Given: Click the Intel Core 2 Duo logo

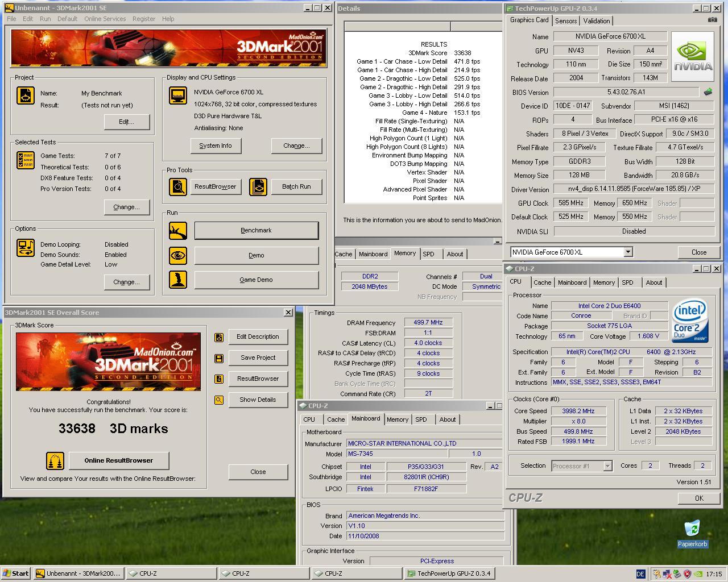Looking at the screenshot, I should 691,321.
